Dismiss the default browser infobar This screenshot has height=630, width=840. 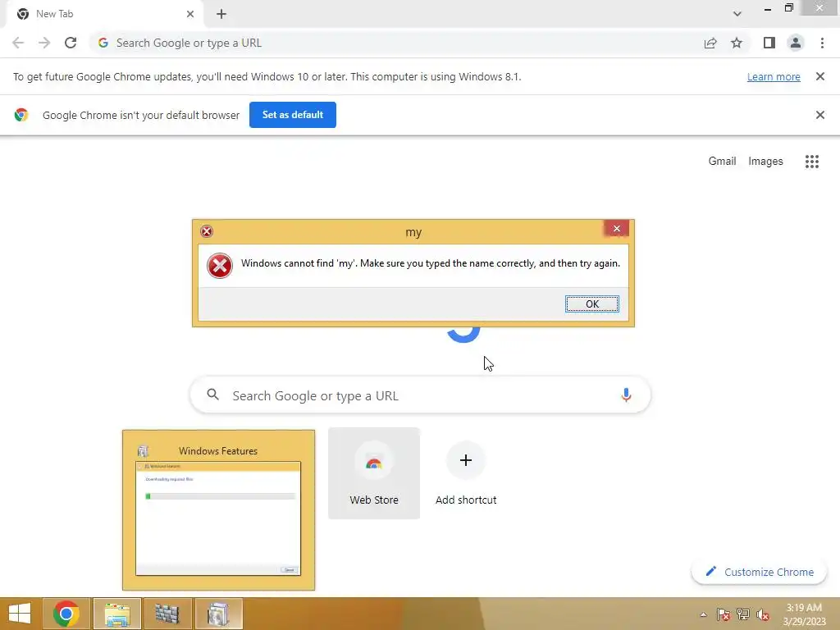[x=819, y=115]
